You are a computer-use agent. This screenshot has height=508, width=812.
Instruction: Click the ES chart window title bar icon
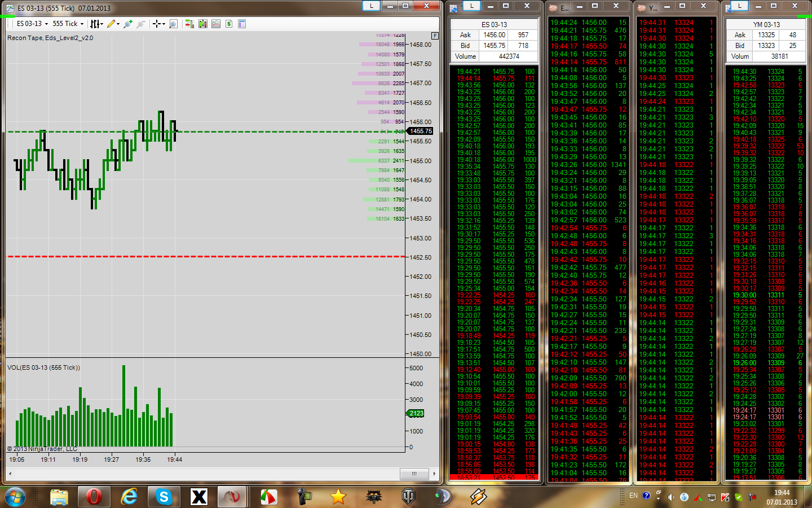point(10,8)
